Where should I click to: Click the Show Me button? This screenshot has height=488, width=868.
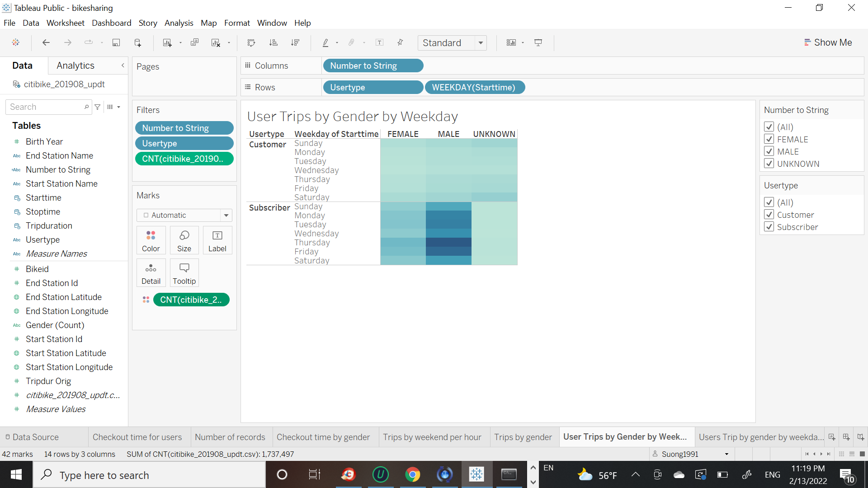828,42
